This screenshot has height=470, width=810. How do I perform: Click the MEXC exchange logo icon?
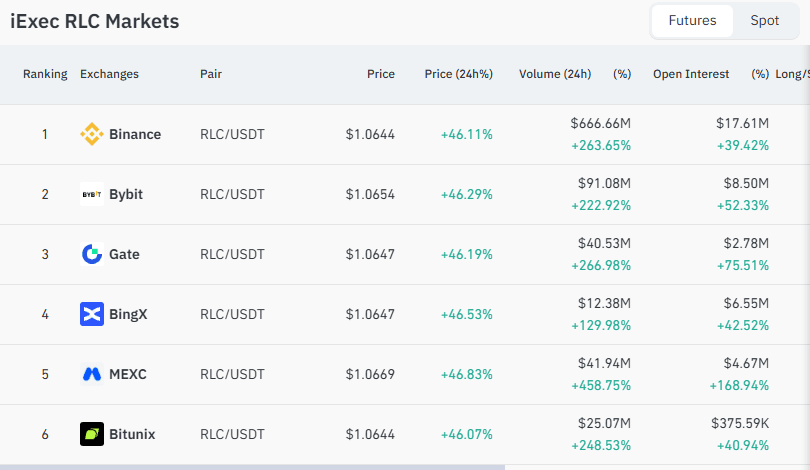point(92,374)
